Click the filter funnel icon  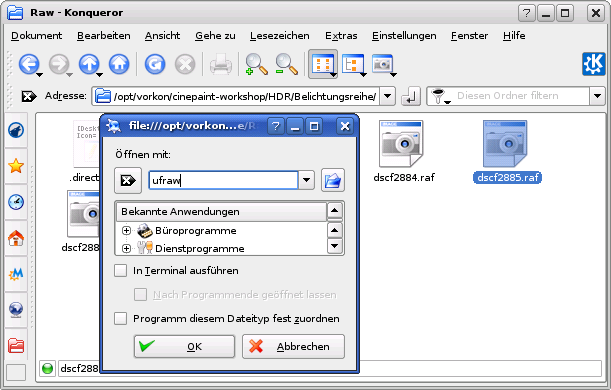439,96
